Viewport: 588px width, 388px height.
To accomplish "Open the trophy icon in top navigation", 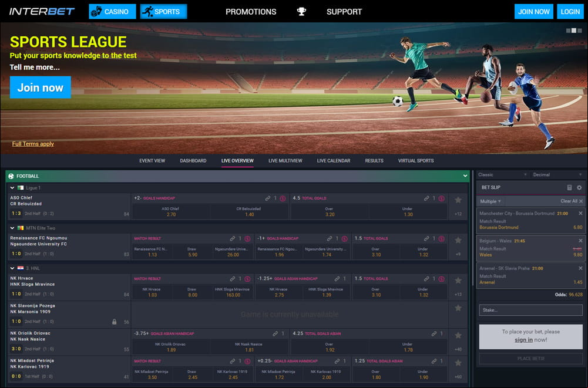I will click(301, 12).
